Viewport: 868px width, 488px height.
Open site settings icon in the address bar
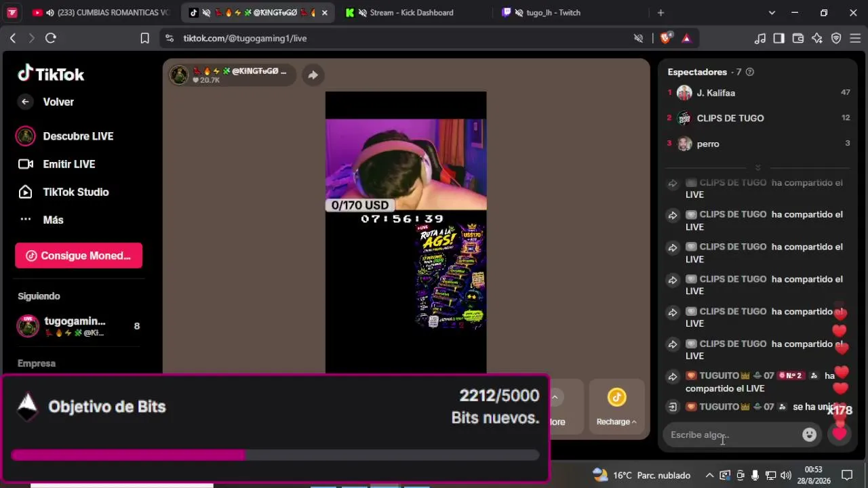tap(170, 39)
